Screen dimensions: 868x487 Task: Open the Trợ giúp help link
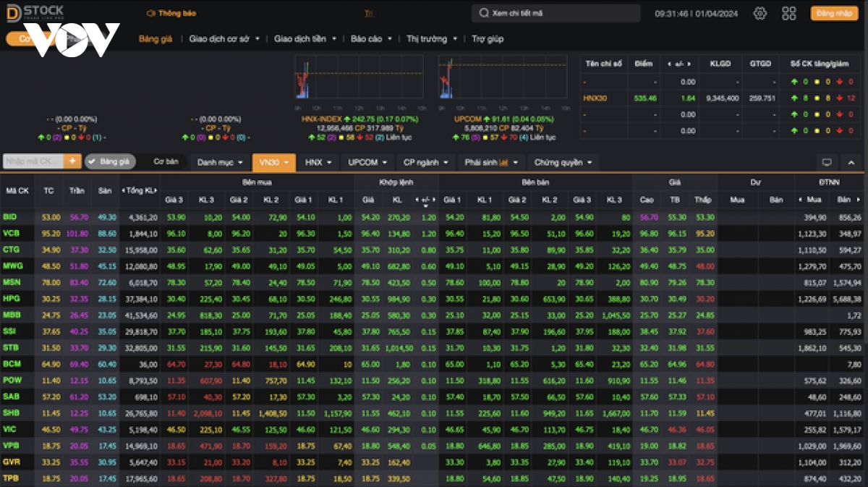pos(488,38)
